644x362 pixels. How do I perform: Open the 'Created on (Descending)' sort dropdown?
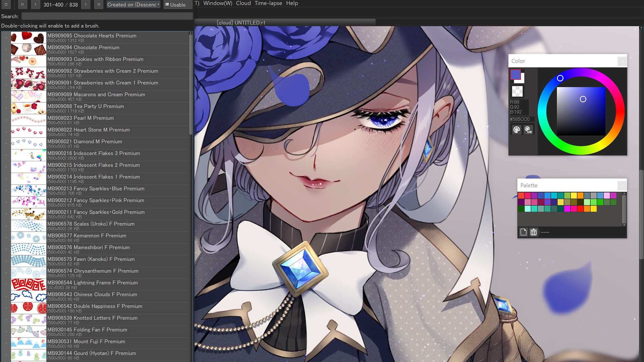(x=133, y=4)
